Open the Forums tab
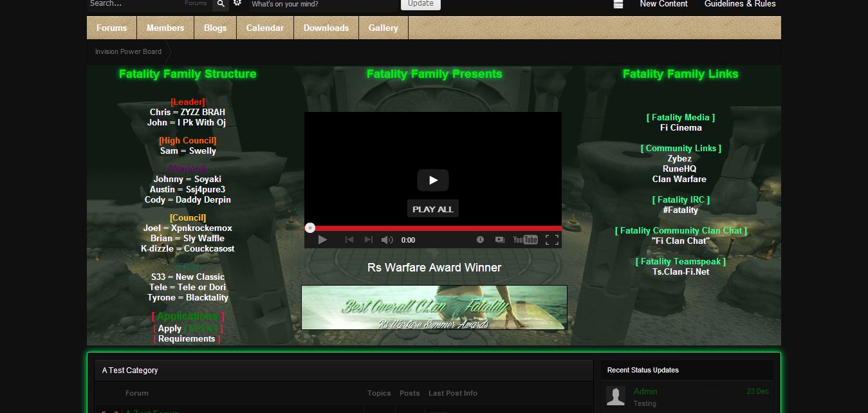Viewport: 868px width, 413px height. coord(112,28)
